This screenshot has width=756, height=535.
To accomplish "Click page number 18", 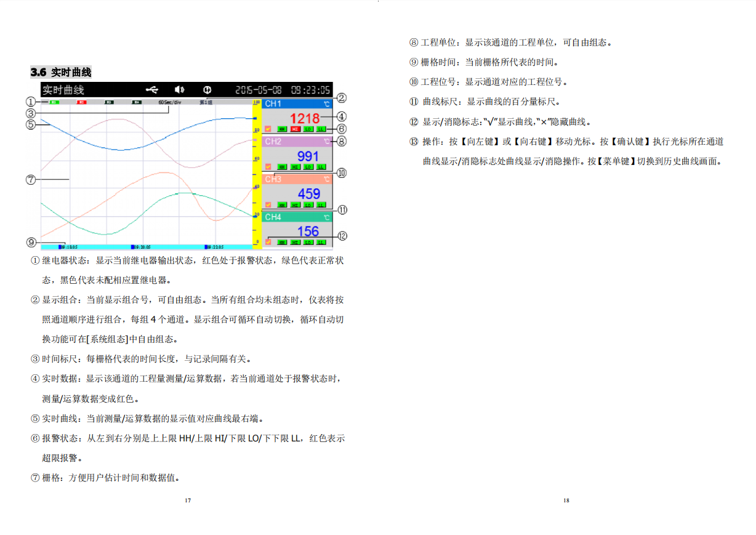I will (566, 501).
